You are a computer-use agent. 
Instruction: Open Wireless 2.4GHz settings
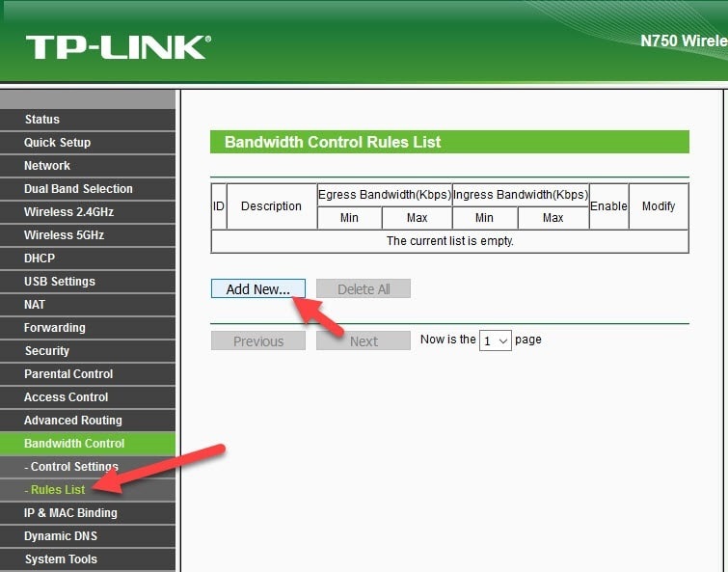click(x=68, y=212)
